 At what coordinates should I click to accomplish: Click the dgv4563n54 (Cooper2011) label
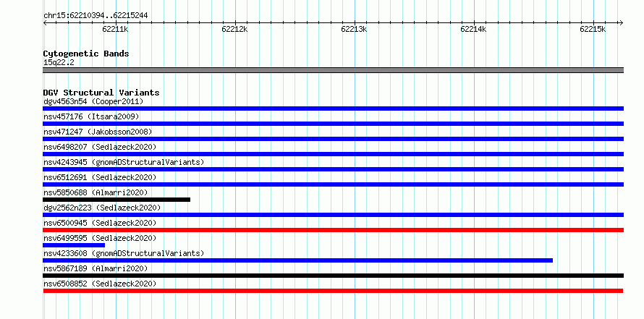pos(93,101)
